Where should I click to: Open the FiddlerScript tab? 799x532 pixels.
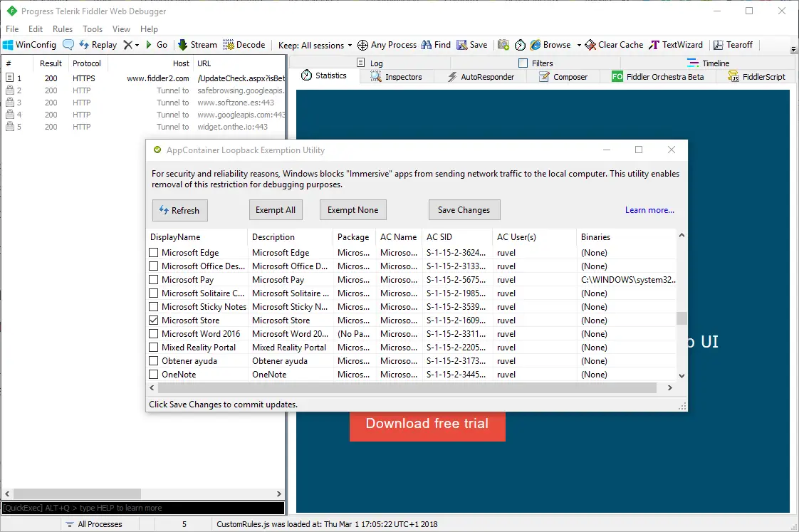(x=757, y=76)
